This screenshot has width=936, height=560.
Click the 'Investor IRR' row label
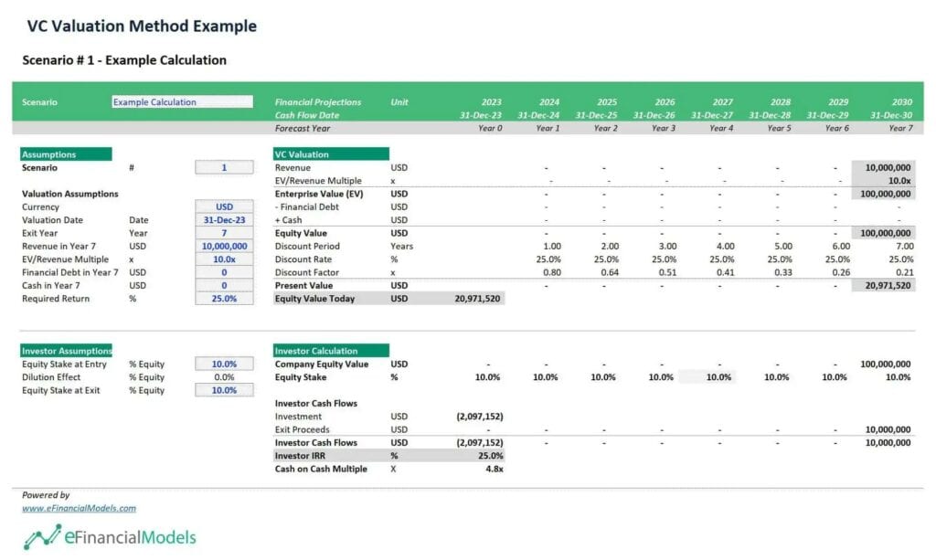coord(300,456)
